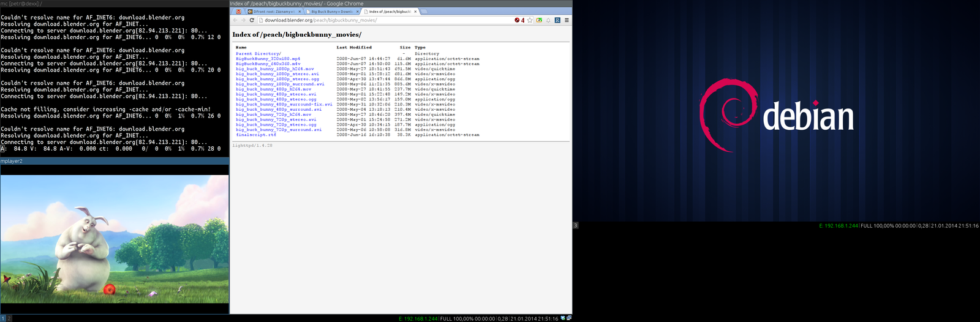Open big_buck_bunny_720p_stereo.ogg link
980x322 pixels.
[276, 124]
